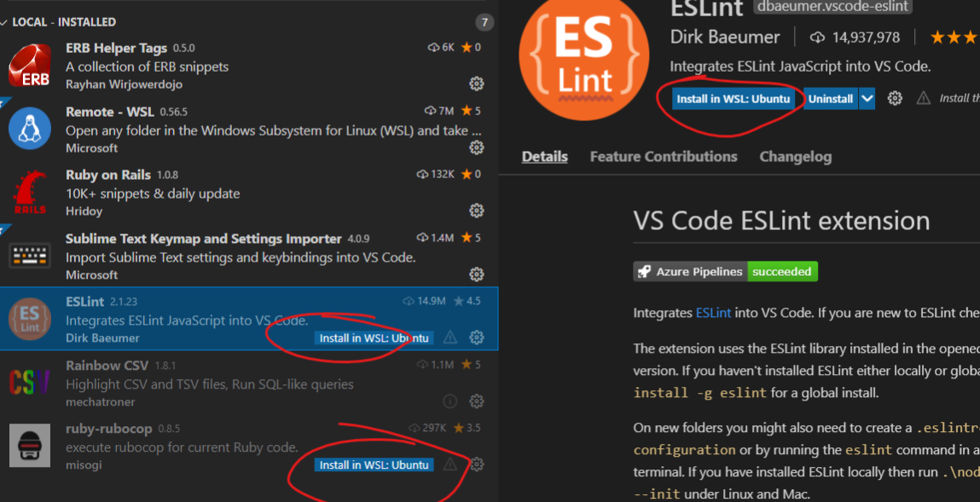Click the warning triangle on ruby-rubocop row
The image size is (980, 502).
tap(449, 464)
